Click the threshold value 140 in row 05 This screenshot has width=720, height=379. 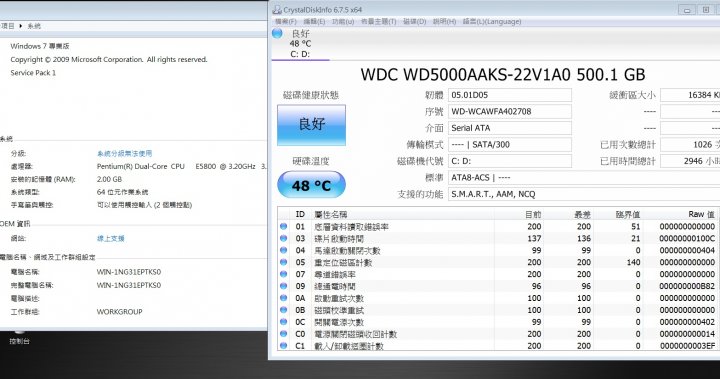click(x=633, y=262)
